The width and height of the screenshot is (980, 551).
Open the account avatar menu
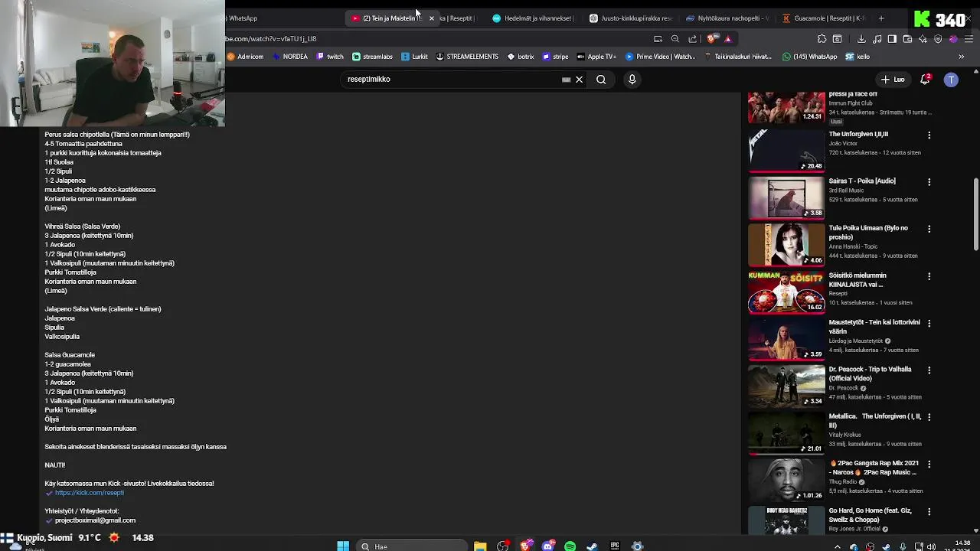tap(951, 80)
